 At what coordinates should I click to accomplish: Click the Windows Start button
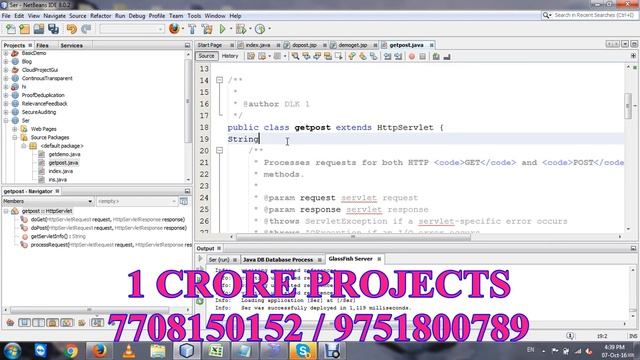pos(12,351)
